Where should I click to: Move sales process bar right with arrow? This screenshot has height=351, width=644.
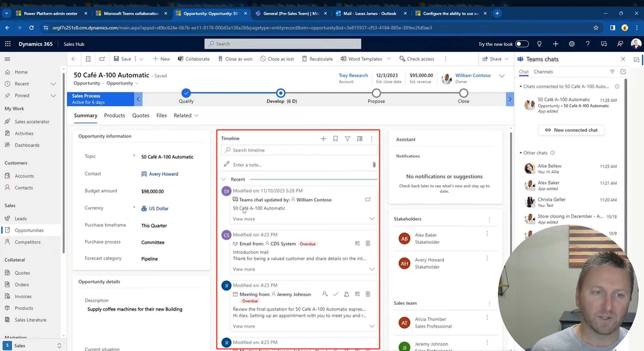click(x=510, y=99)
